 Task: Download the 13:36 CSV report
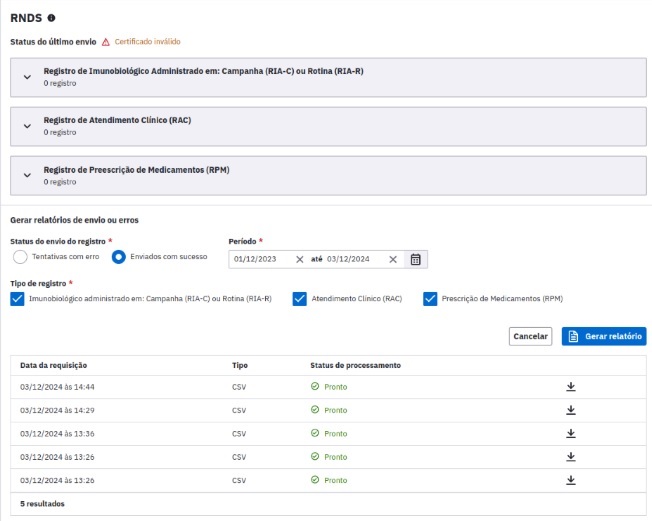[x=571, y=433]
